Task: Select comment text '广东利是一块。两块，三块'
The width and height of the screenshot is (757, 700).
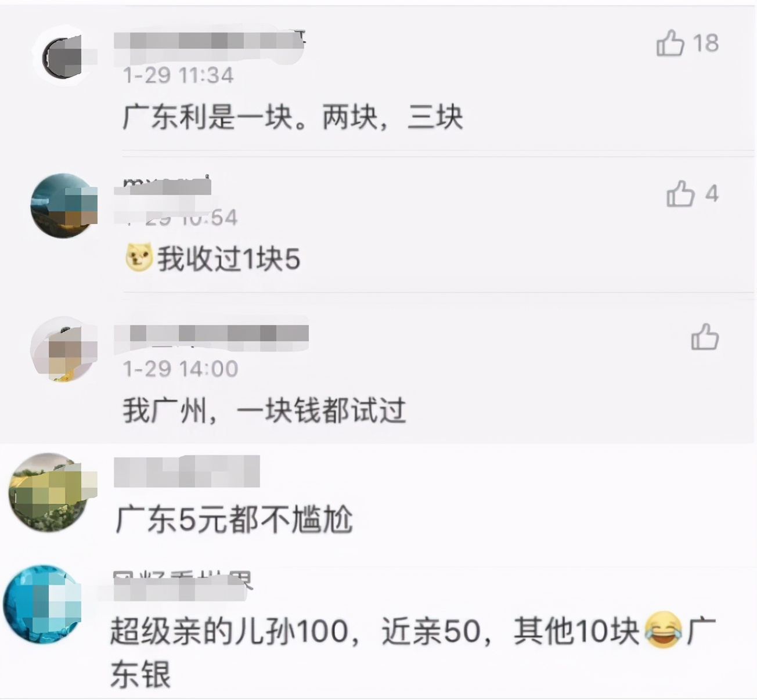Action: tap(293, 117)
